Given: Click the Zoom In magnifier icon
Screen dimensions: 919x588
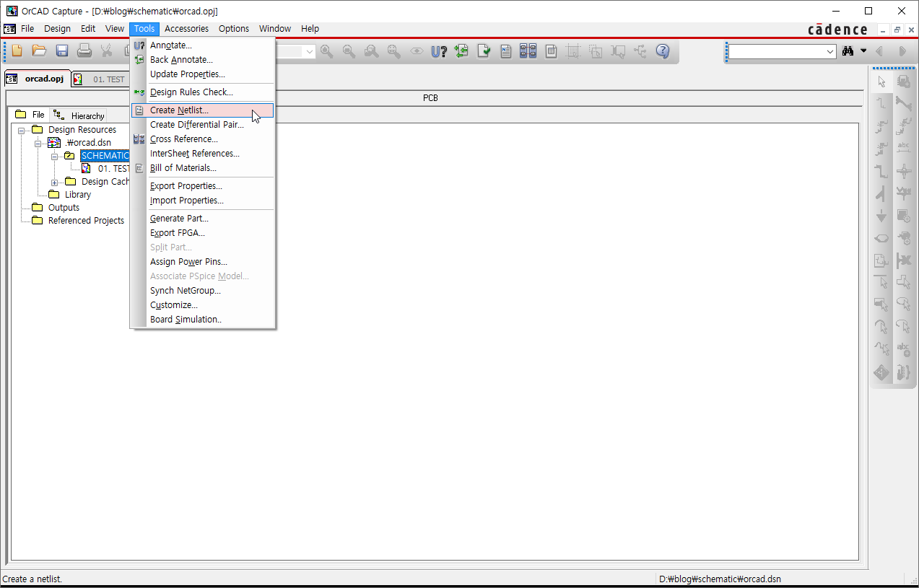Looking at the screenshot, I should pyautogui.click(x=327, y=51).
